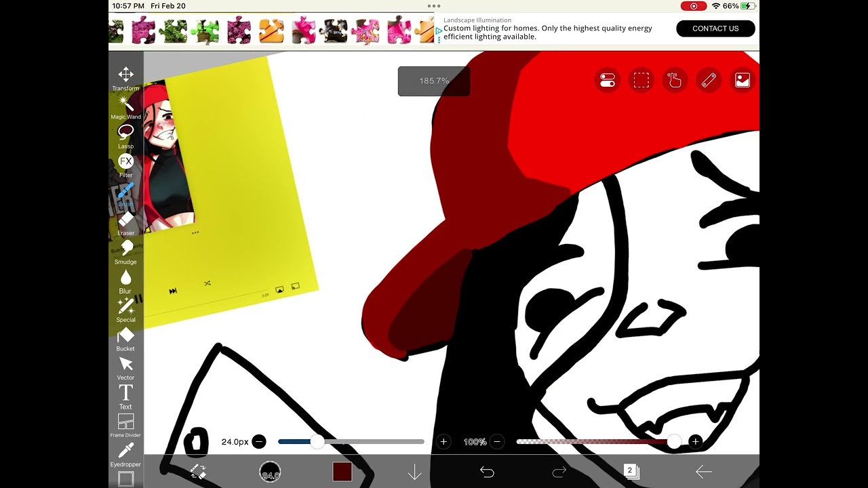Redo the undone stroke

click(x=559, y=472)
